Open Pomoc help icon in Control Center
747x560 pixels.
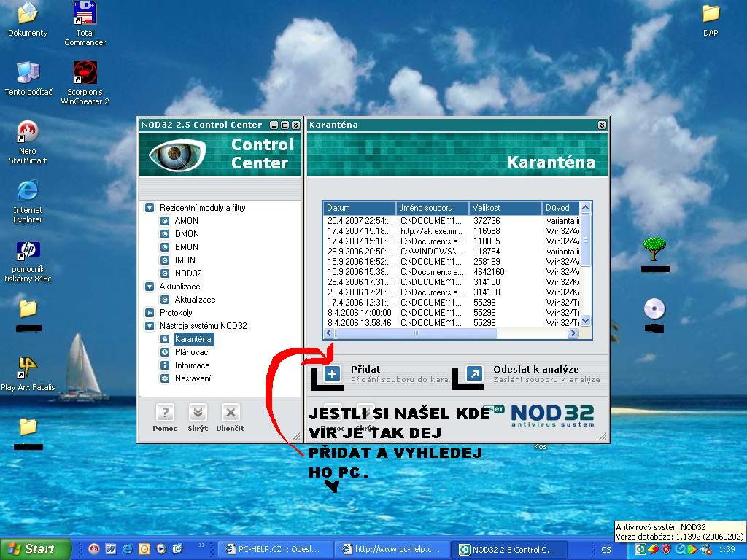(165, 413)
